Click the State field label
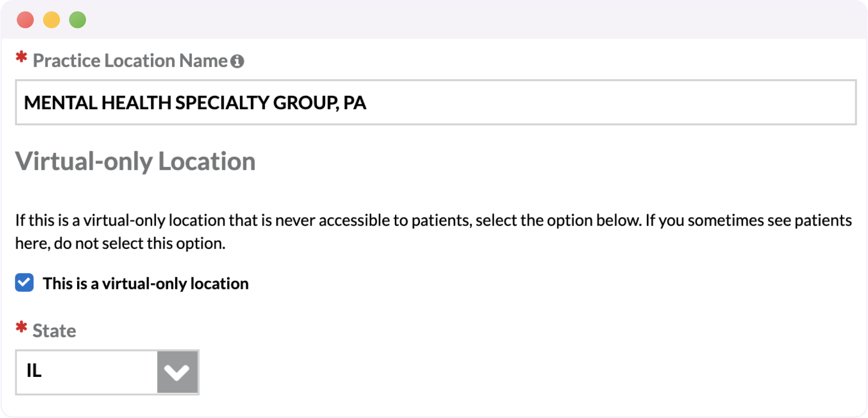Screen dimensions: 868x418 [x=54, y=331]
